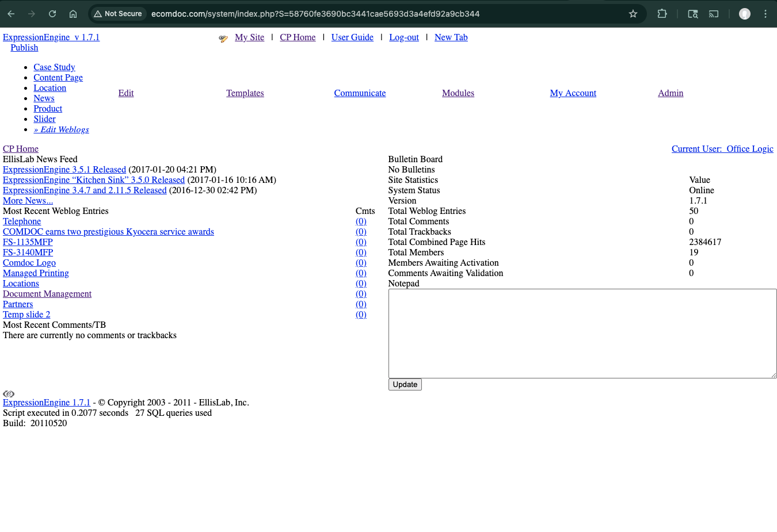Open the More News link
This screenshot has height=532, width=777.
pyautogui.click(x=28, y=200)
